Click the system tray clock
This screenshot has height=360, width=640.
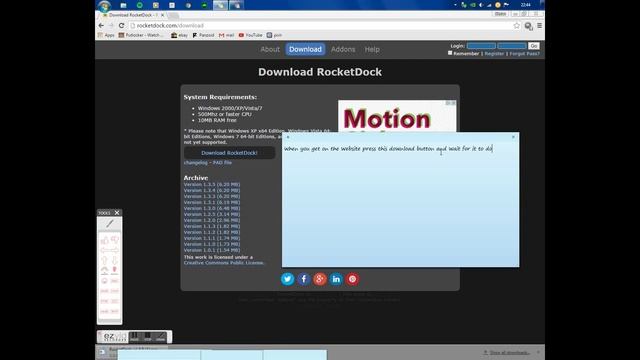(x=526, y=5)
